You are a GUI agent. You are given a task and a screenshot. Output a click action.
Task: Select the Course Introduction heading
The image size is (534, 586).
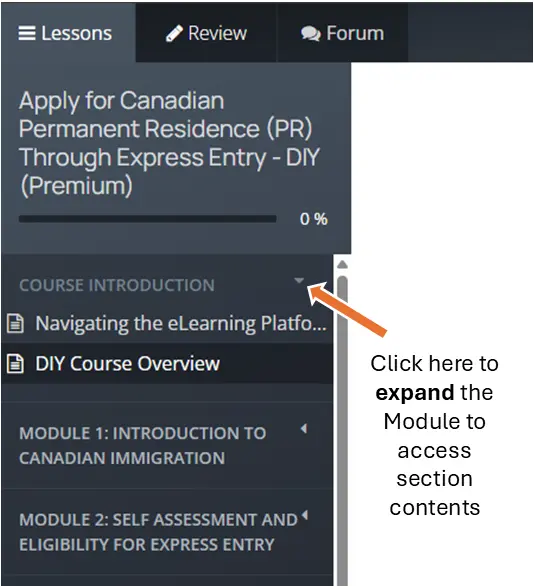pyautogui.click(x=117, y=285)
